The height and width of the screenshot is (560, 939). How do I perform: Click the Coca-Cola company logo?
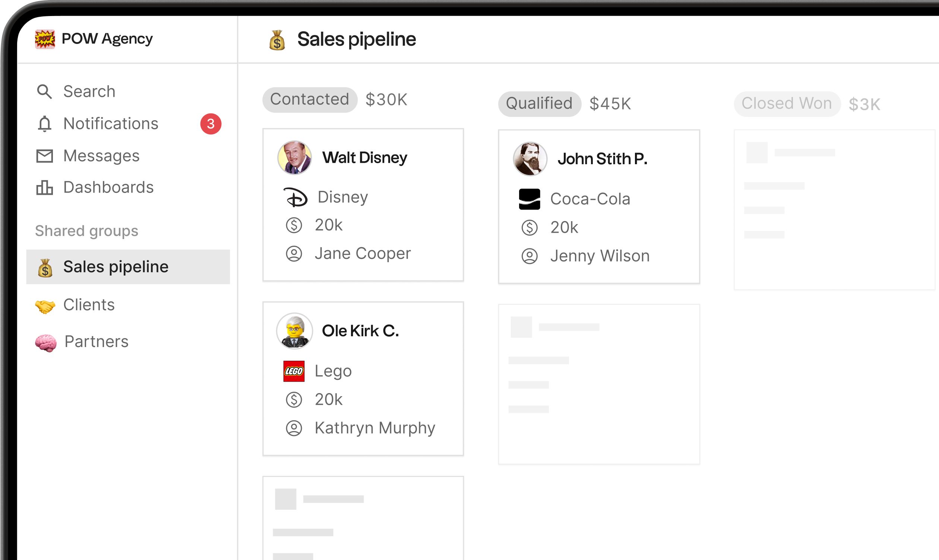click(x=529, y=199)
